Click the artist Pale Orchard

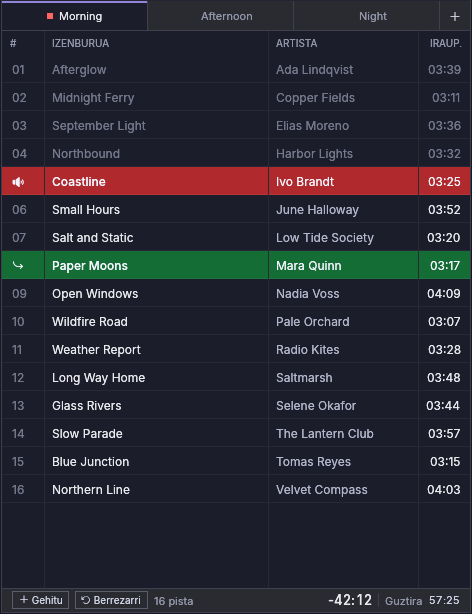point(313,321)
